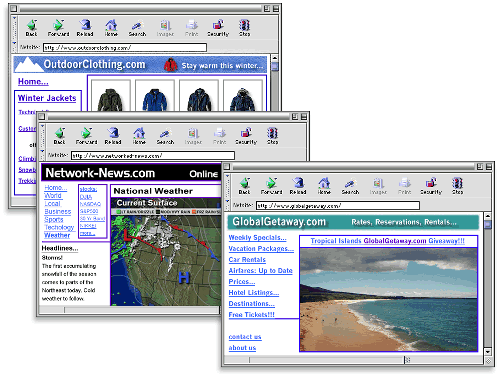Collapse the OutdoorClothing window location bar triangle
Image resolution: width=498 pixels, height=375 pixels.
pos(14,43)
